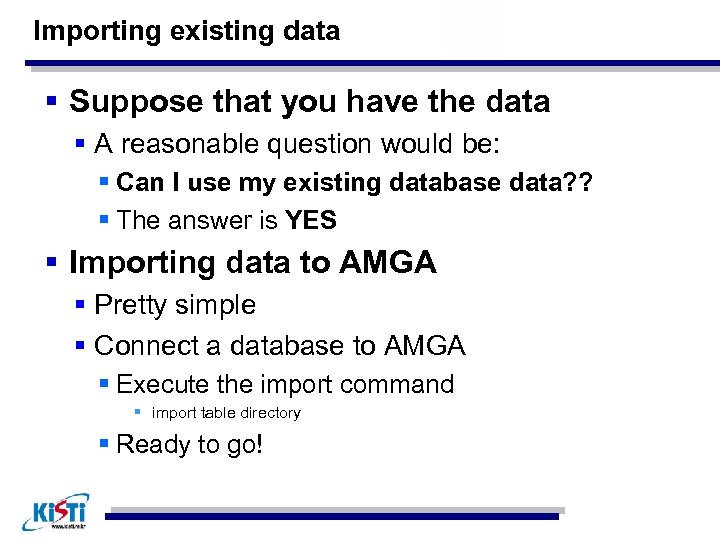Click bullet before "Can I use my existing"

tap(104, 184)
